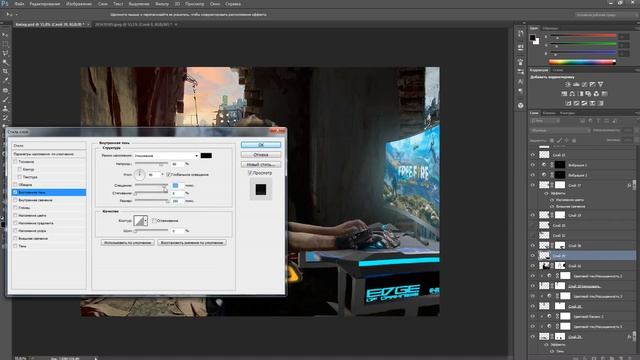Add a Threshold adjustment layer
Image resolution: width=640 pixels, height=360 pixels.
coord(584,103)
